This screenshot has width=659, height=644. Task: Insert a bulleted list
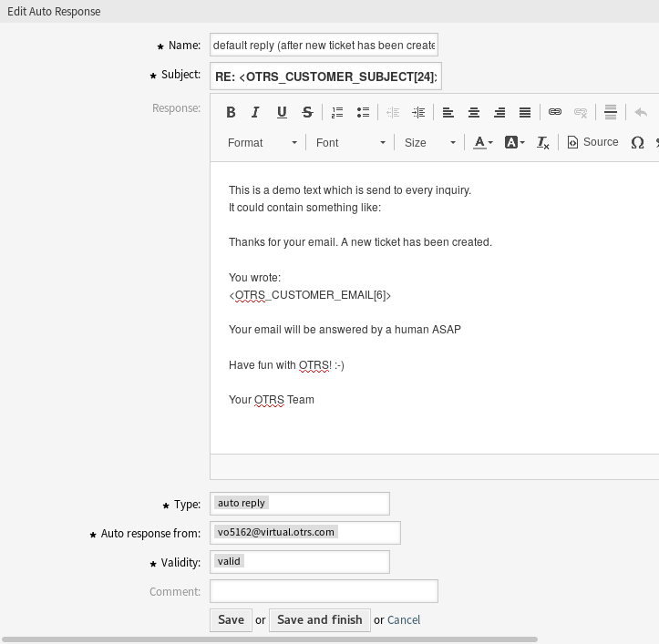click(363, 112)
